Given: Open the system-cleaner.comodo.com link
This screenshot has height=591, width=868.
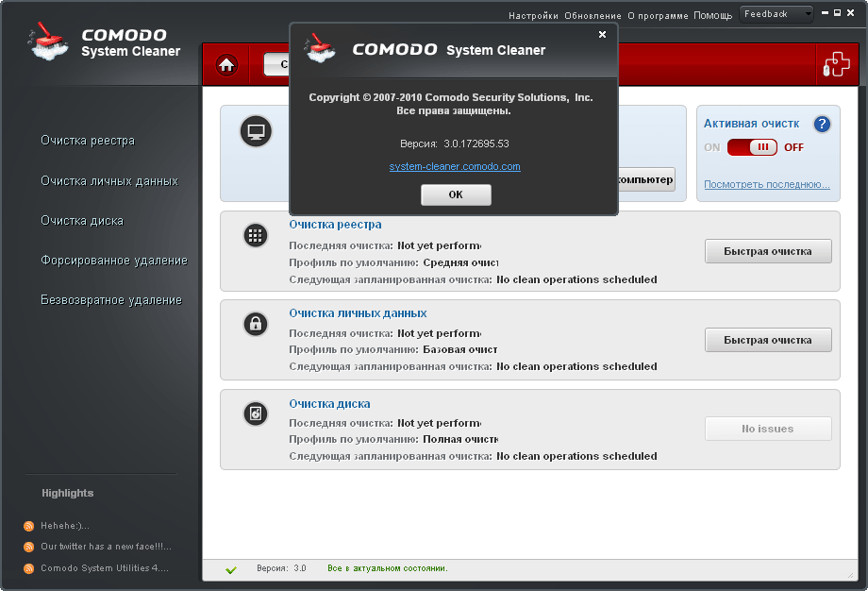Looking at the screenshot, I should [x=455, y=166].
